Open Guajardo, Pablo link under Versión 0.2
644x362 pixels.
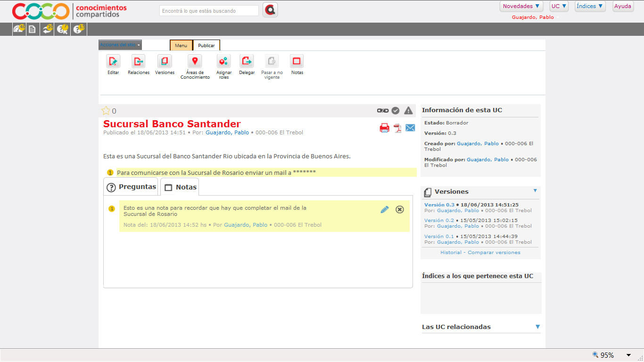tap(458, 226)
